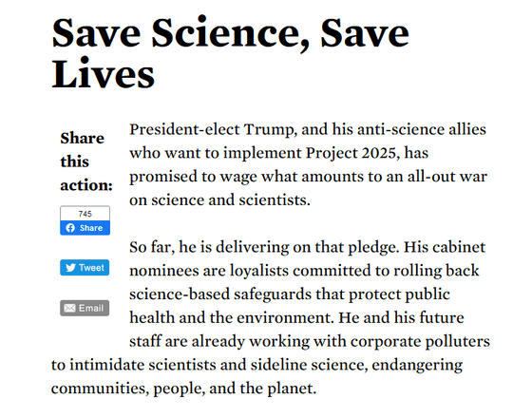The image size is (532, 418).
Task: Click the word 'Lives' in the title
Action: click(104, 74)
